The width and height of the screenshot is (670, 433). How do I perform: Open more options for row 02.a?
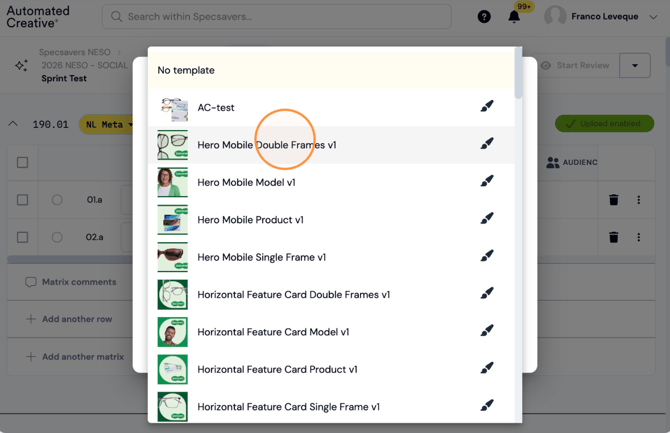pos(638,237)
